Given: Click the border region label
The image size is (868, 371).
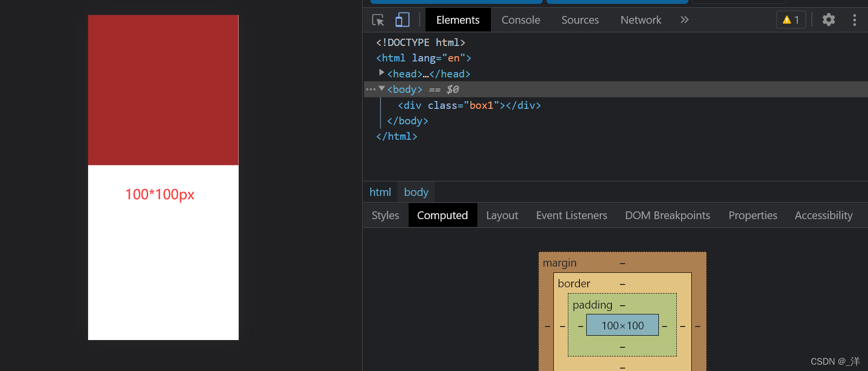Looking at the screenshot, I should point(574,283).
